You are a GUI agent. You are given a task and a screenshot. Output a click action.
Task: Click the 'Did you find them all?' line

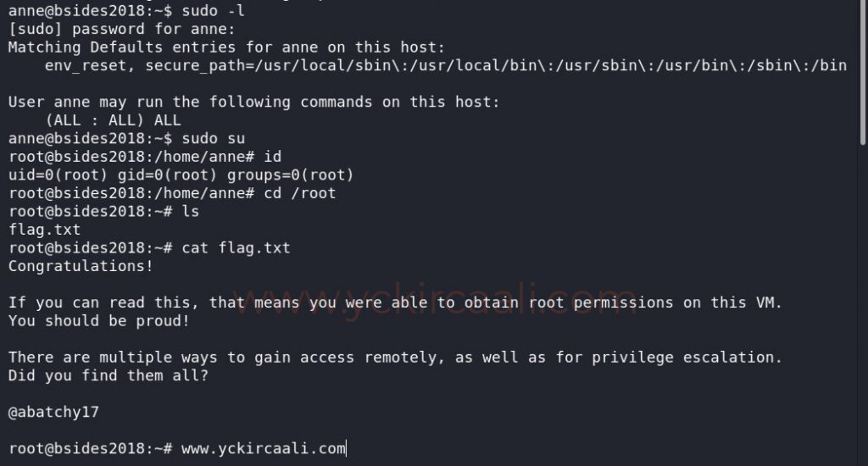click(x=108, y=375)
